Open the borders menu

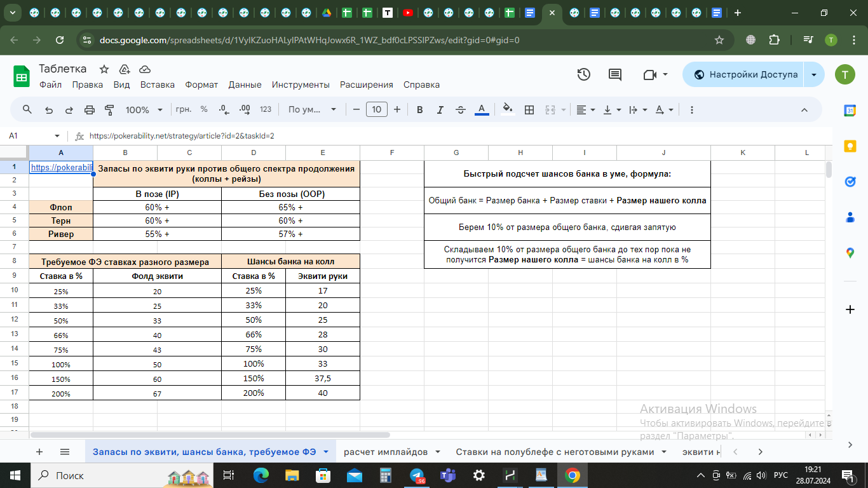[x=529, y=109]
